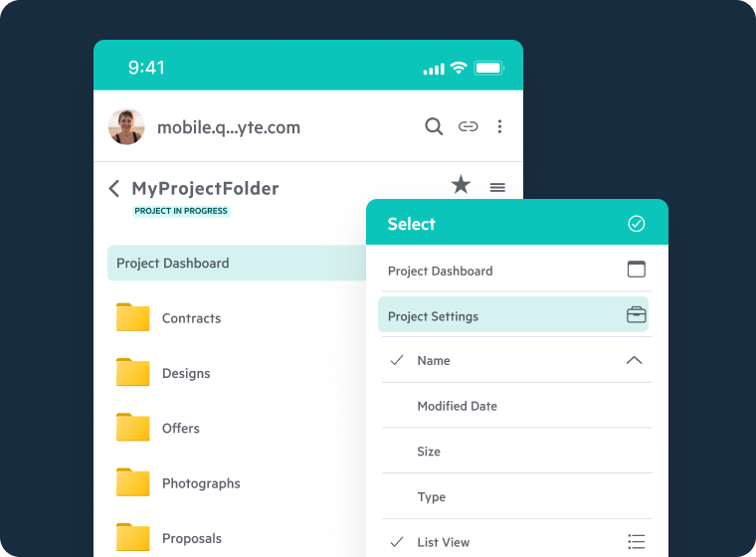Select Name sort option
Screen dimensions: 756x557
coord(434,361)
